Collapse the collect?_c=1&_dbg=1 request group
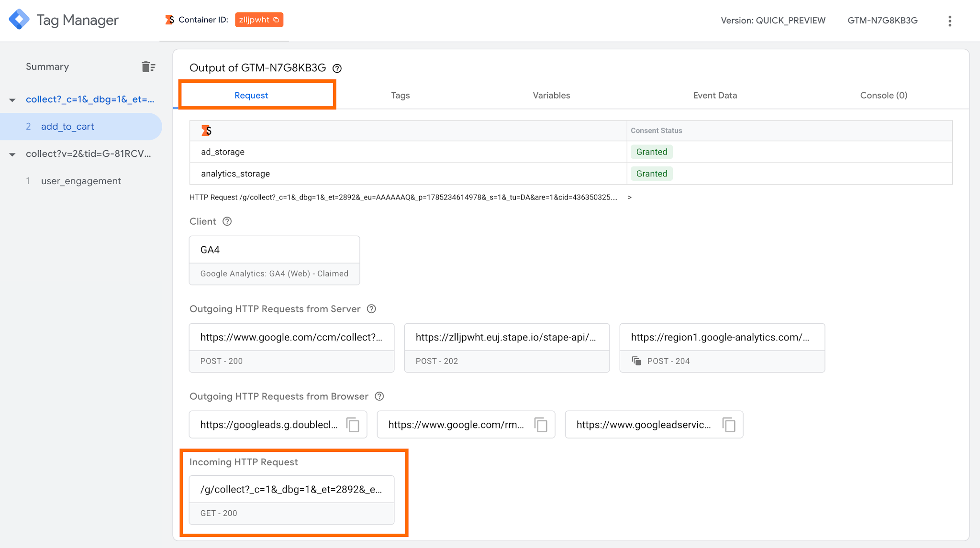Screen dimensions: 980x548 pos(12,100)
